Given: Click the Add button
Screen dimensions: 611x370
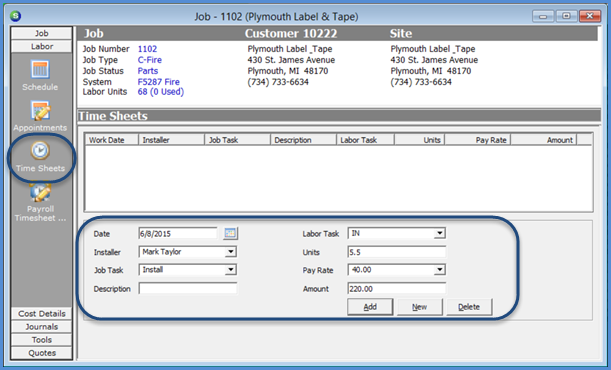Looking at the screenshot, I should (x=370, y=307).
